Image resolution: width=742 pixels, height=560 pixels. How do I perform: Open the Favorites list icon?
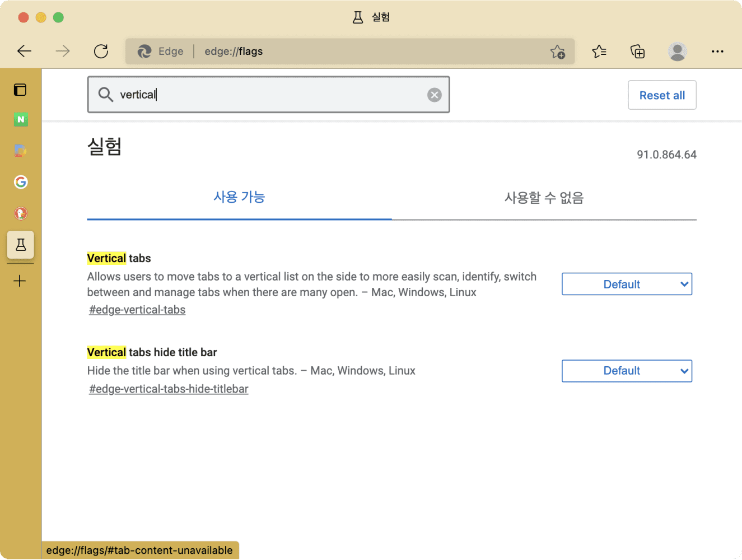pos(599,52)
